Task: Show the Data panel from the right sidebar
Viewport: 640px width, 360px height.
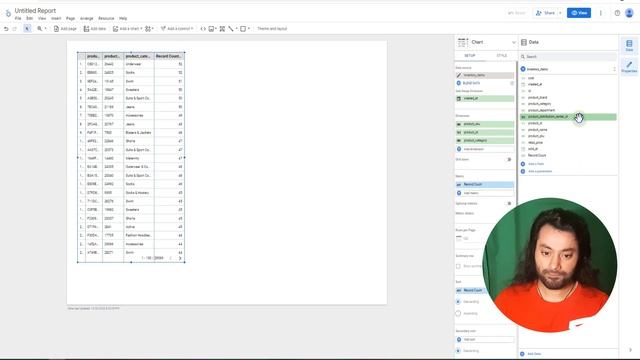Action: click(629, 45)
